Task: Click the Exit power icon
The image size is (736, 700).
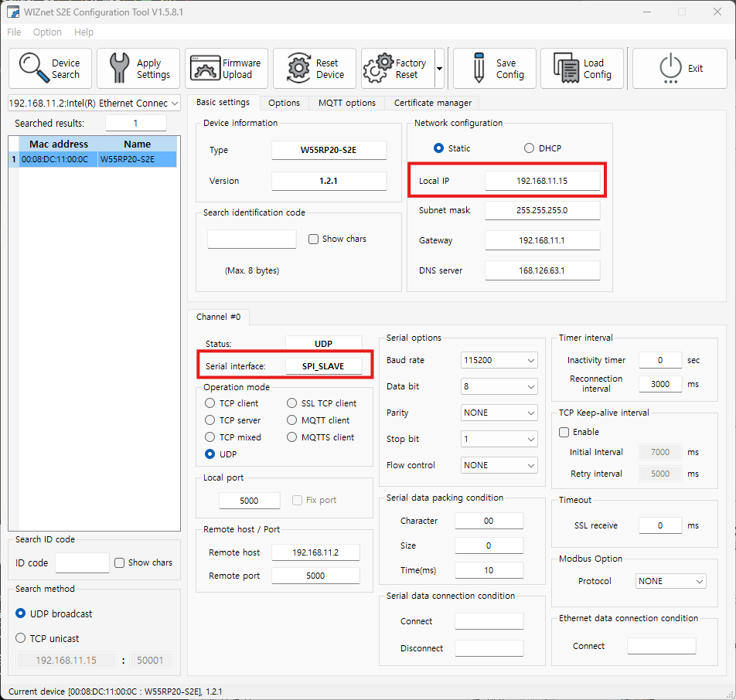Action: point(670,68)
